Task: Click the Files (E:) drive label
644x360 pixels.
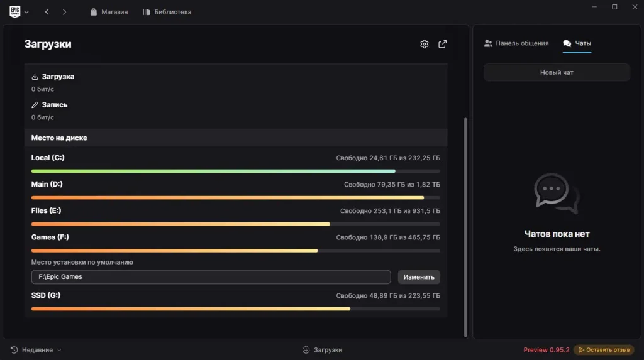Action: tap(46, 210)
